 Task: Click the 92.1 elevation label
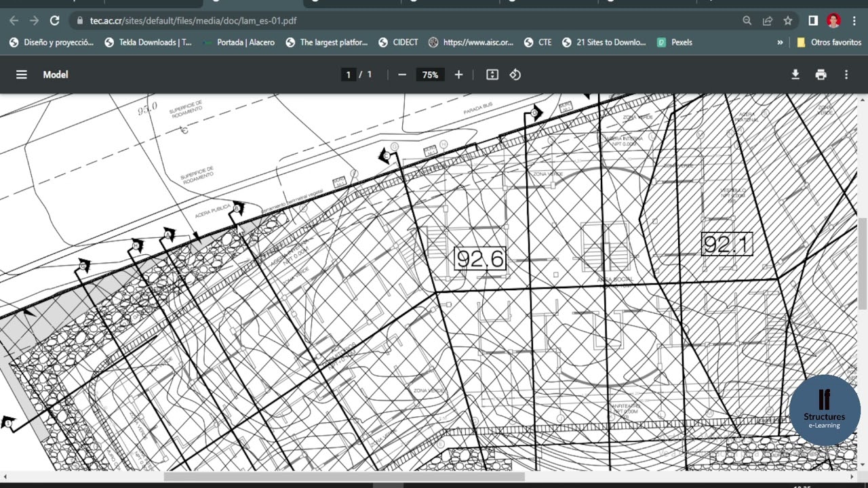coord(727,244)
